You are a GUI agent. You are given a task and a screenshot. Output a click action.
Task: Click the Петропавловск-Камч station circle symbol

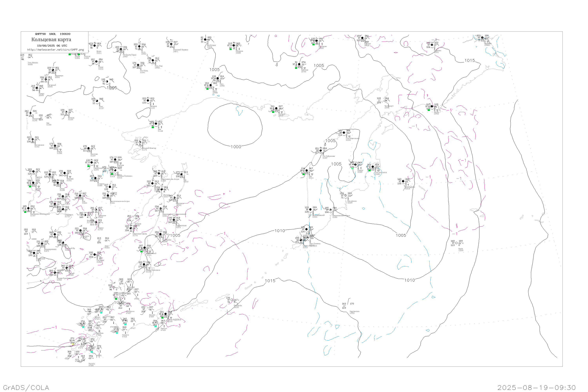tap(330, 210)
